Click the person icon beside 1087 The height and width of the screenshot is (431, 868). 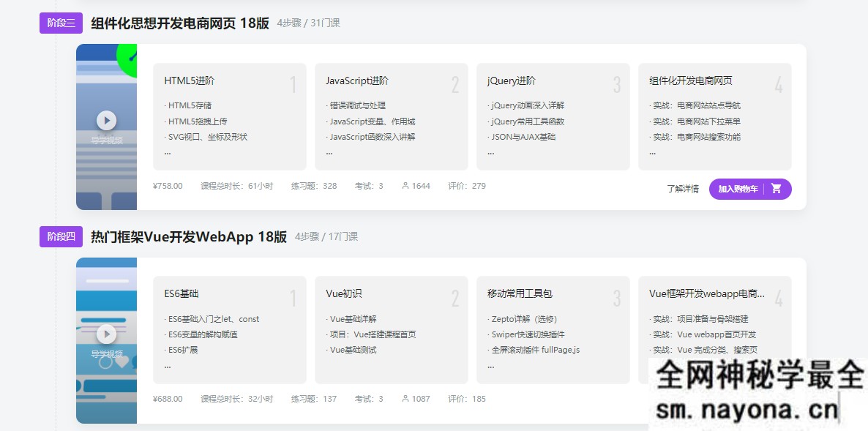[x=405, y=399]
